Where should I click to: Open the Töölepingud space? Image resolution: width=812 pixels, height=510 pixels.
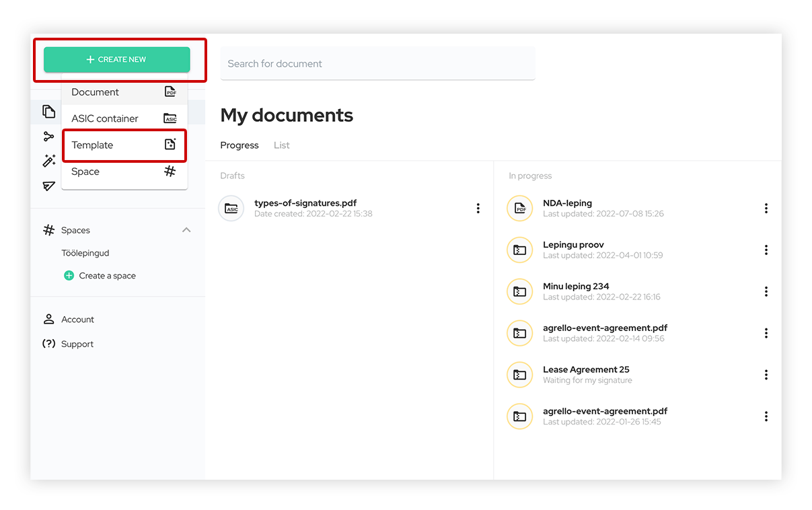click(x=85, y=253)
